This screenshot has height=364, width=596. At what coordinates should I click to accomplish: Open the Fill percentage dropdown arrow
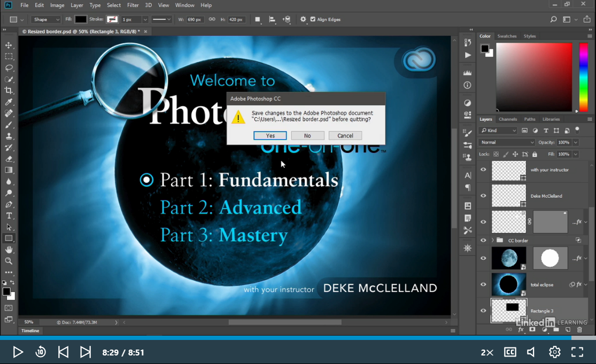(x=576, y=154)
